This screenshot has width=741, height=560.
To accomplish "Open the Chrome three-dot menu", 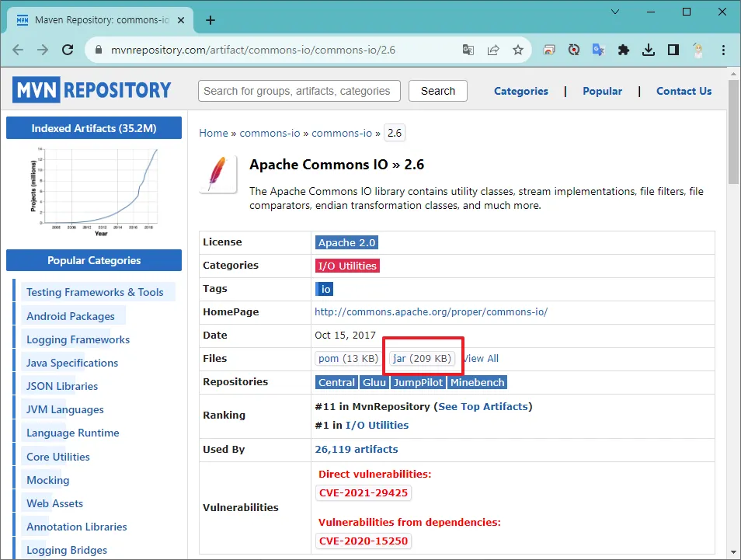I will pos(723,50).
